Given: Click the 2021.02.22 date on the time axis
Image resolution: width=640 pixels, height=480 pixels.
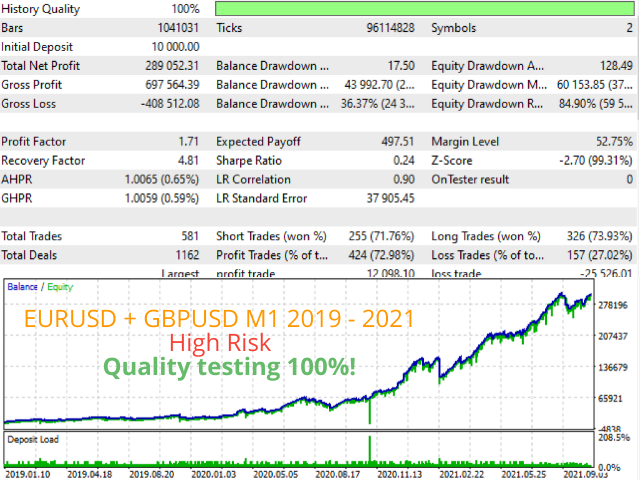Looking at the screenshot, I should (x=461, y=475).
